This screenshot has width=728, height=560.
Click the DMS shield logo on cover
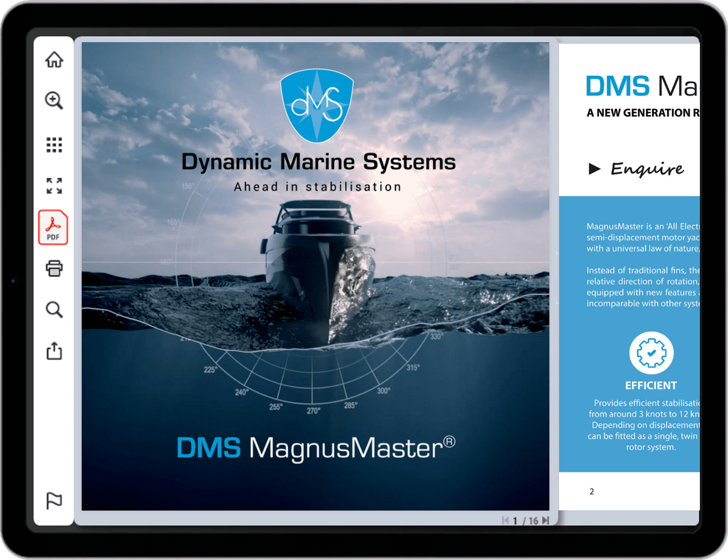coord(317,105)
